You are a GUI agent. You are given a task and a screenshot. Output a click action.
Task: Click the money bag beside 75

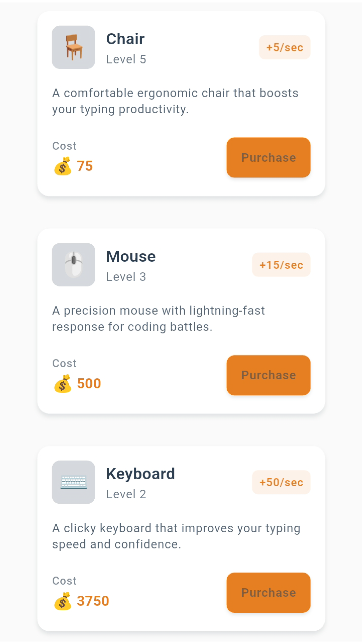pos(62,166)
